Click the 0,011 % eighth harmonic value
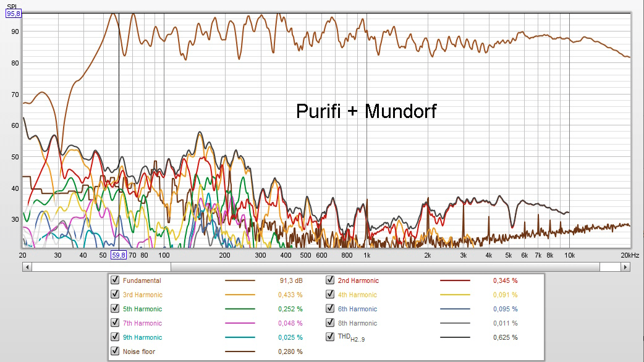Screen dimensions: 644x362 (x=505, y=324)
